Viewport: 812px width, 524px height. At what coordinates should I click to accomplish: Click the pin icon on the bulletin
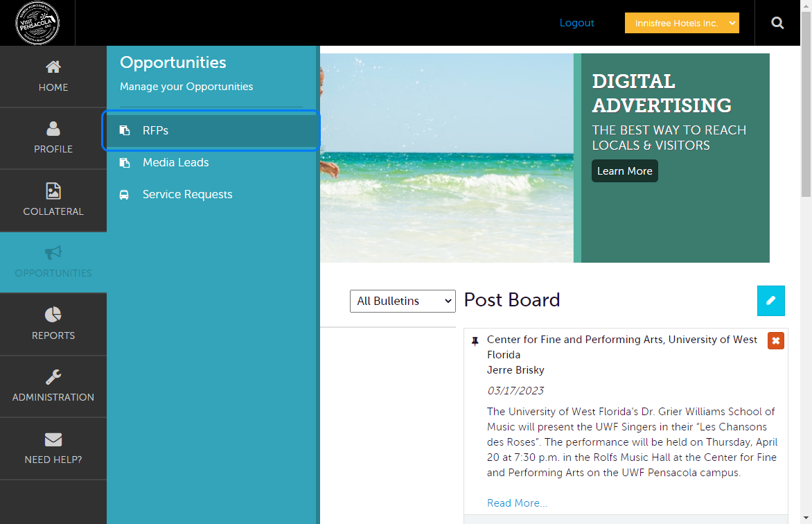click(475, 341)
